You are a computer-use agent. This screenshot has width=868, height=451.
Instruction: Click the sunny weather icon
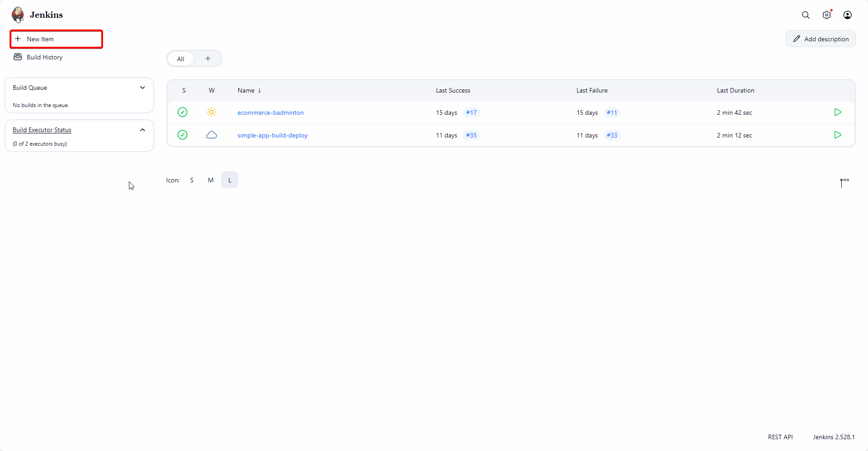pyautogui.click(x=212, y=112)
